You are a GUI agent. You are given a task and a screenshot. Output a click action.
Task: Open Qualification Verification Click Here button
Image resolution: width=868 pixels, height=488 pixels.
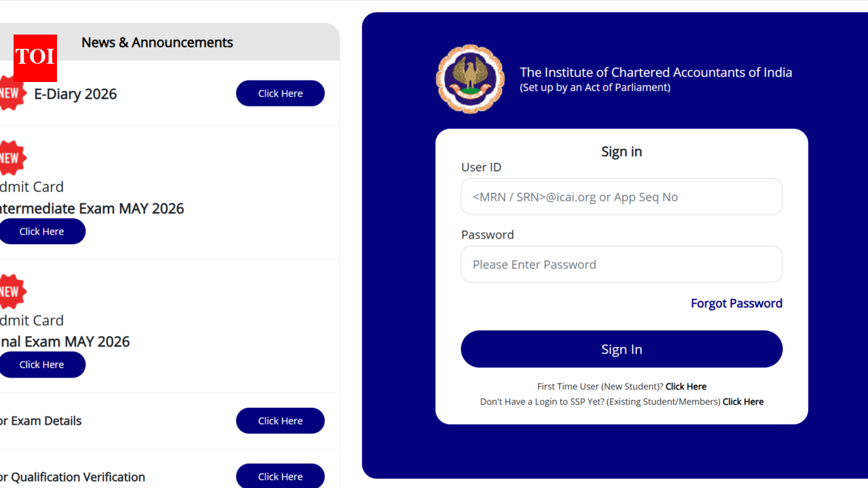(x=280, y=476)
